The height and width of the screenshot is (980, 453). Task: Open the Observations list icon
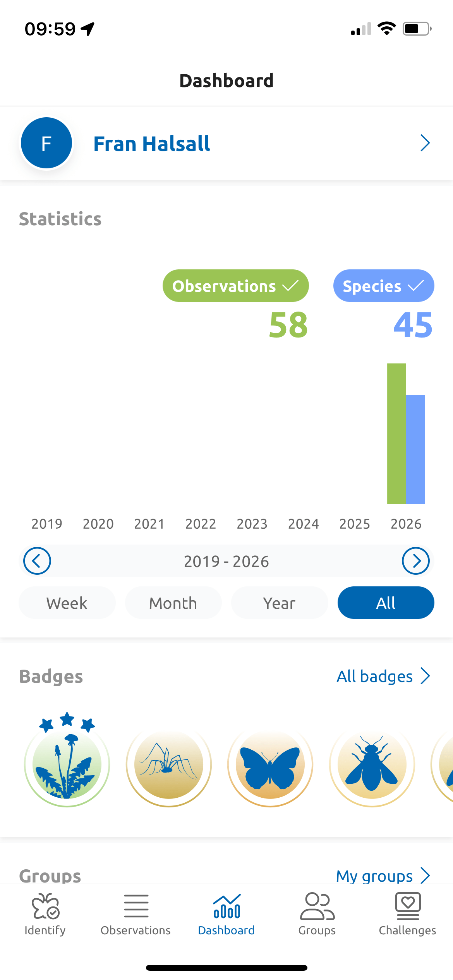click(x=136, y=906)
